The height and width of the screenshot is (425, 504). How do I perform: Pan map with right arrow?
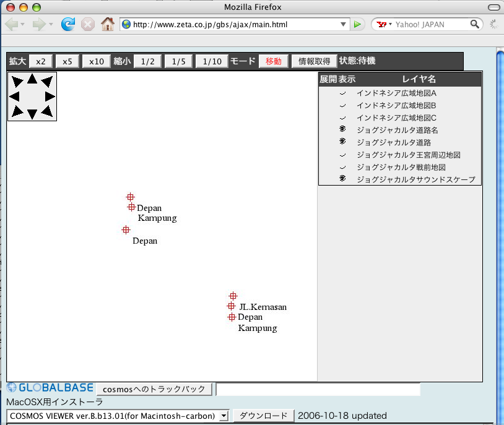pos(50,97)
